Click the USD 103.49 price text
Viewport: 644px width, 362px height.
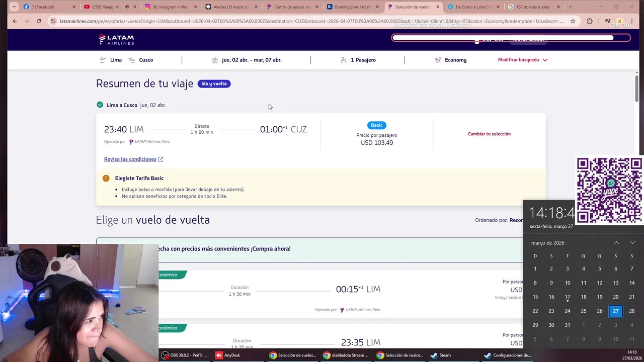pyautogui.click(x=377, y=143)
